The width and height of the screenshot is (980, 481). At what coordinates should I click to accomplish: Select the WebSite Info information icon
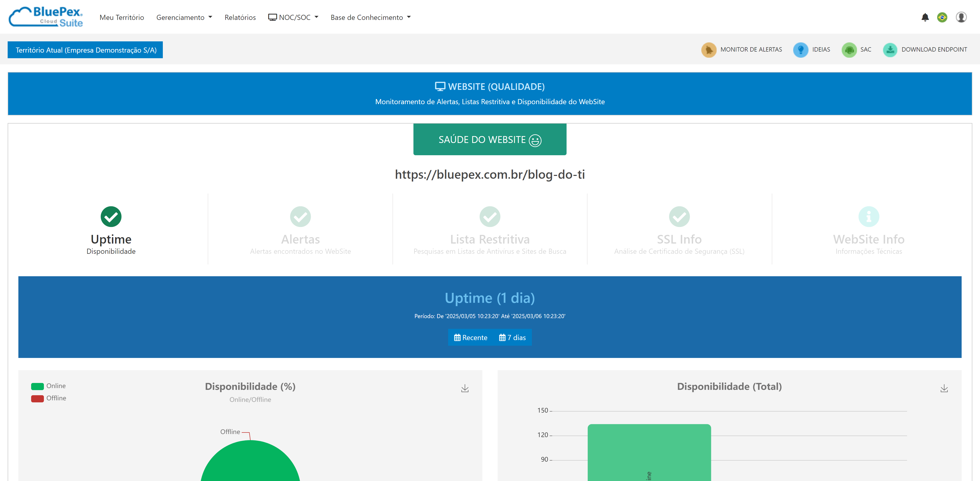pos(868,217)
